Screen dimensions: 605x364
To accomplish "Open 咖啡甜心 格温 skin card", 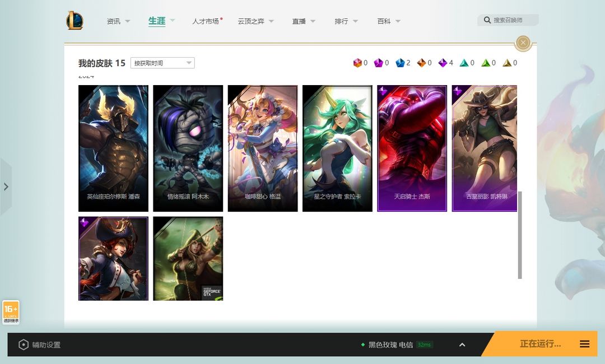I will (x=263, y=148).
